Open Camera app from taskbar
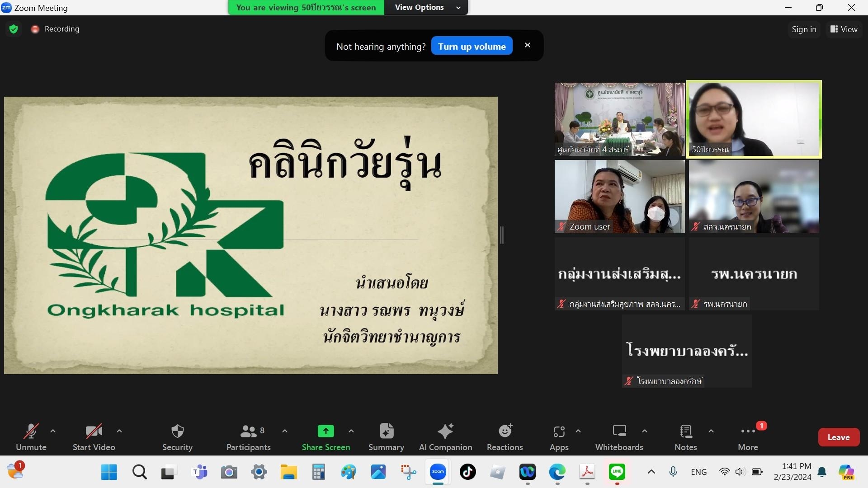The height and width of the screenshot is (488, 868). pyautogui.click(x=229, y=472)
